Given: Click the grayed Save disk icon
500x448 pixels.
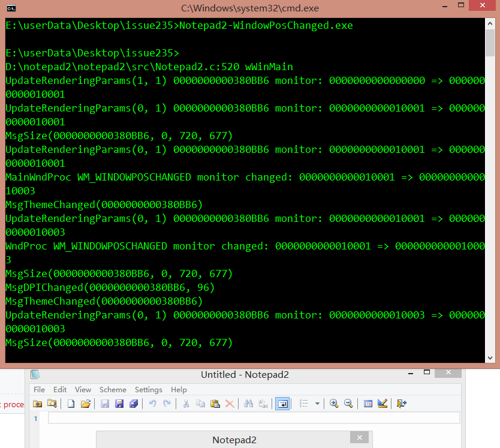Looking at the screenshot, I should tap(104, 404).
